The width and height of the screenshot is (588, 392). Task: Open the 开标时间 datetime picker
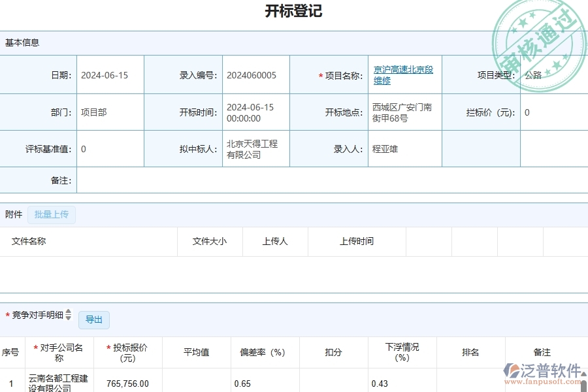[x=249, y=112]
